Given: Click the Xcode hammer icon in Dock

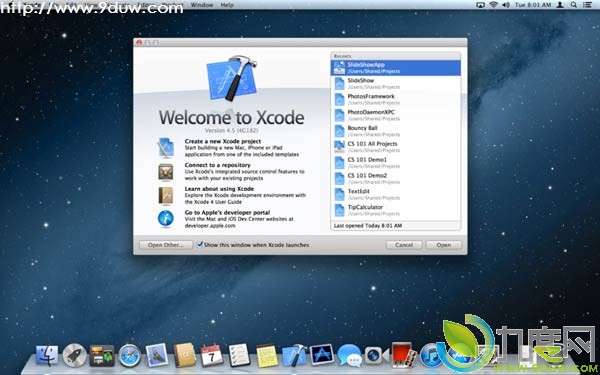Looking at the screenshot, I should coord(294,355).
